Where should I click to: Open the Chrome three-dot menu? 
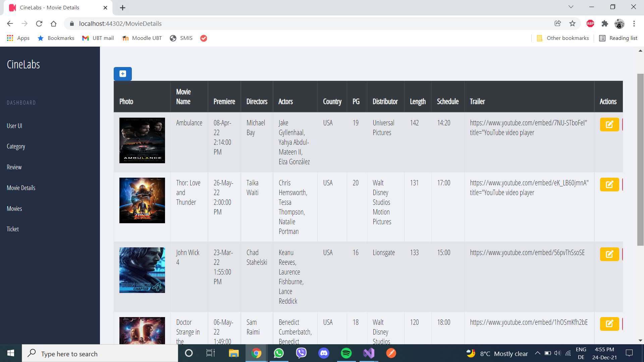click(x=634, y=23)
